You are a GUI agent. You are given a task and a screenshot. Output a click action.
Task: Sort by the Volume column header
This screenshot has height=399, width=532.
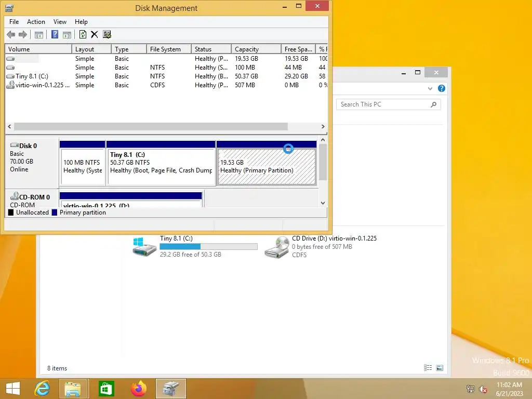[38, 49]
